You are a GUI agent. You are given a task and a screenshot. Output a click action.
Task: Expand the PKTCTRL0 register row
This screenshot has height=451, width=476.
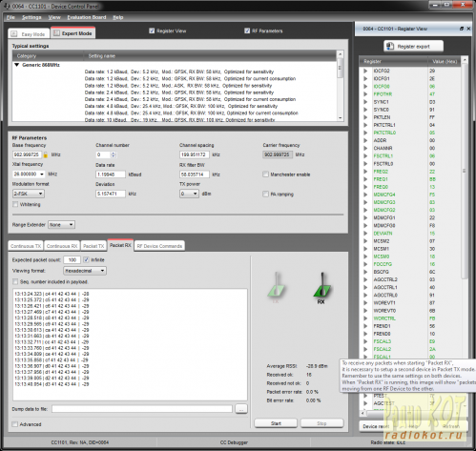(x=365, y=133)
